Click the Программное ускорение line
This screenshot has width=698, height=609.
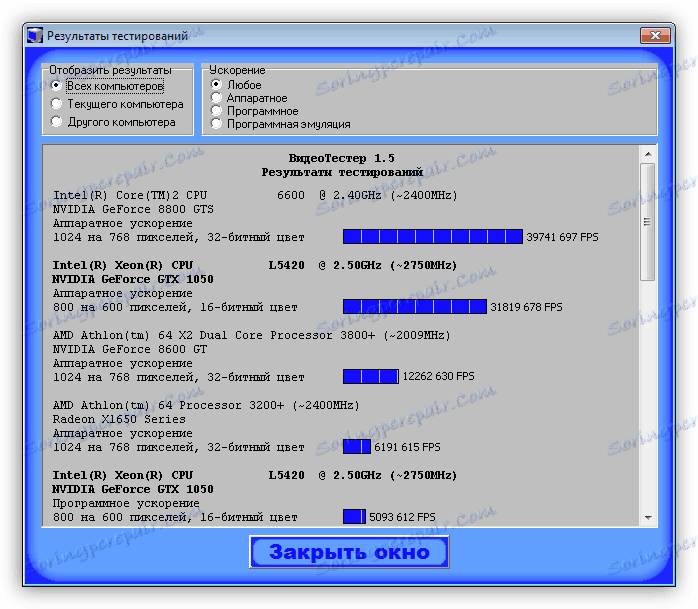pos(126,503)
